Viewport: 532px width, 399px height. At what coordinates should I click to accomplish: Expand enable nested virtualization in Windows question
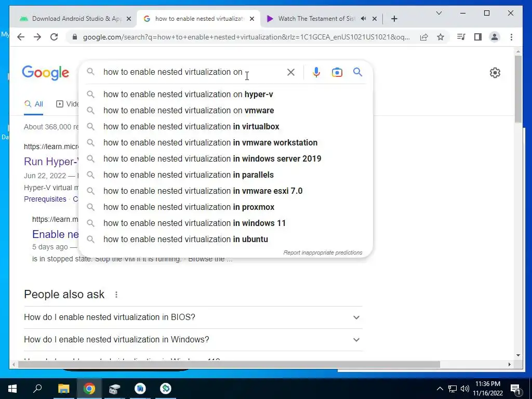pyautogui.click(x=193, y=340)
